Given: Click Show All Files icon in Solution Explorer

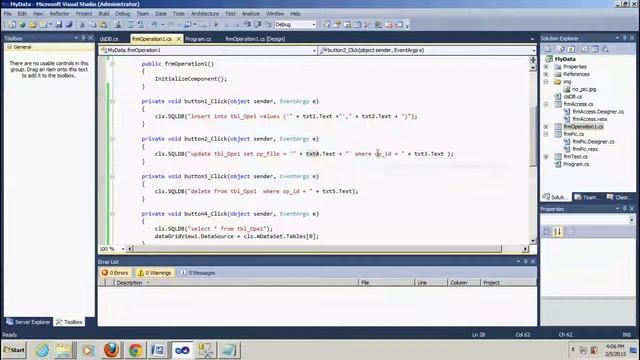Looking at the screenshot, I should [560, 49].
